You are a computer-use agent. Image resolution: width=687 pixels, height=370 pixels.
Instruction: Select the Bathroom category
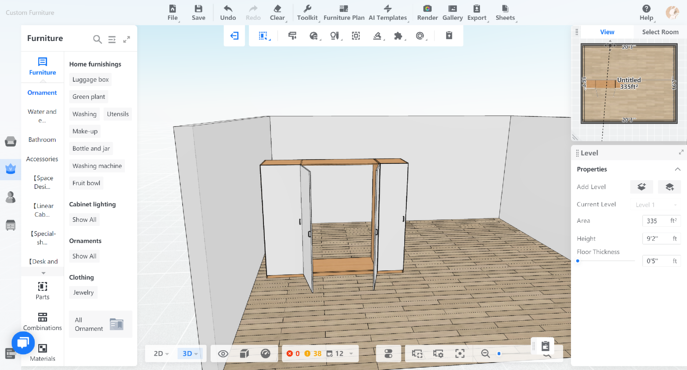(x=42, y=139)
